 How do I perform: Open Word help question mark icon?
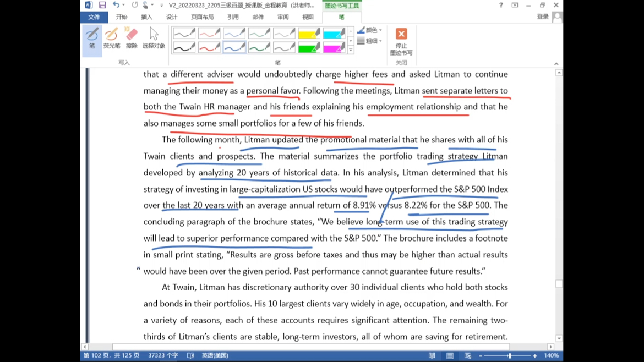coord(500,5)
